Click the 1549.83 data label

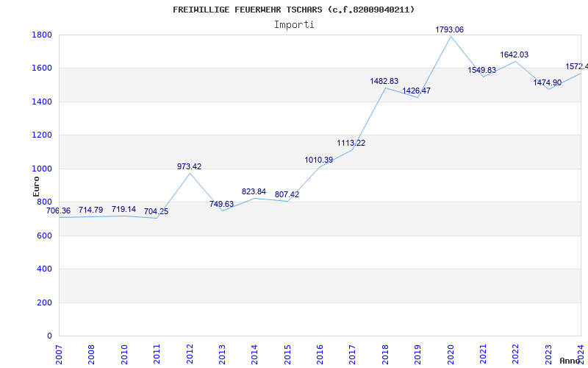coord(481,71)
